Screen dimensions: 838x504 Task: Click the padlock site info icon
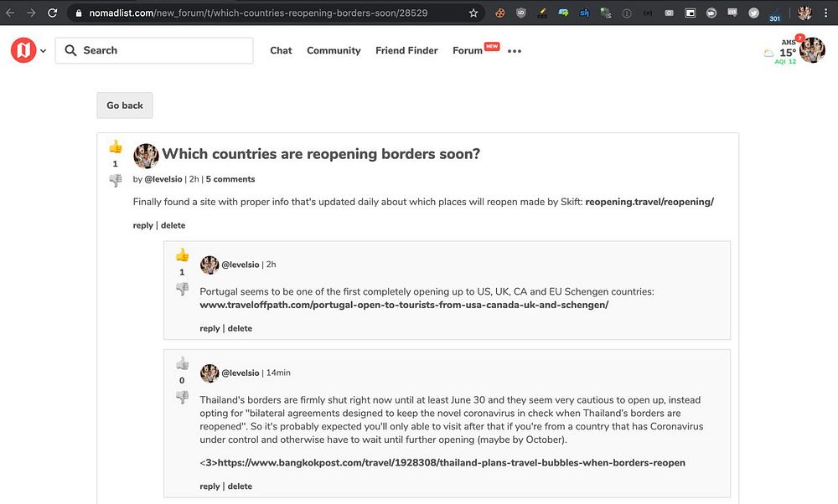point(79,13)
